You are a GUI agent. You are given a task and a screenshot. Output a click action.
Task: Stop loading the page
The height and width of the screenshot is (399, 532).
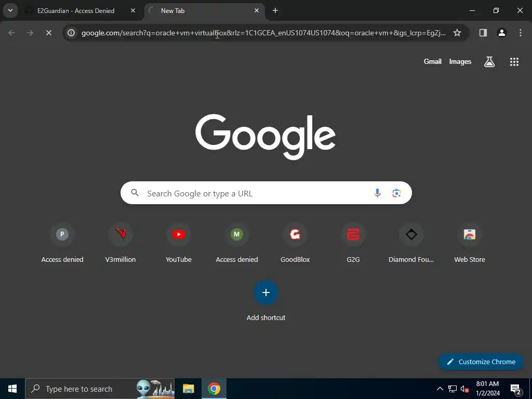[49, 33]
